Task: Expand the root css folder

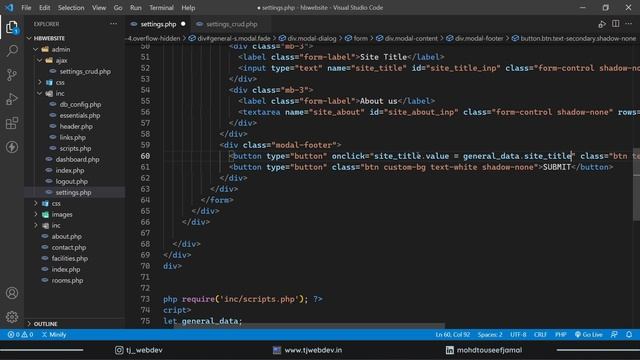Action: (36, 203)
